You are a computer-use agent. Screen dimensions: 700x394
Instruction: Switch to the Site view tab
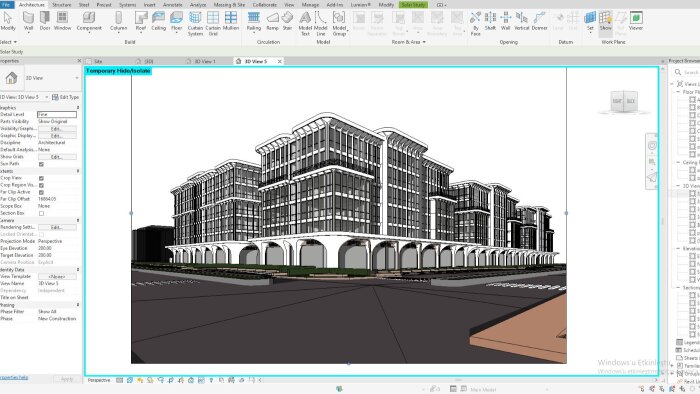[x=98, y=61]
